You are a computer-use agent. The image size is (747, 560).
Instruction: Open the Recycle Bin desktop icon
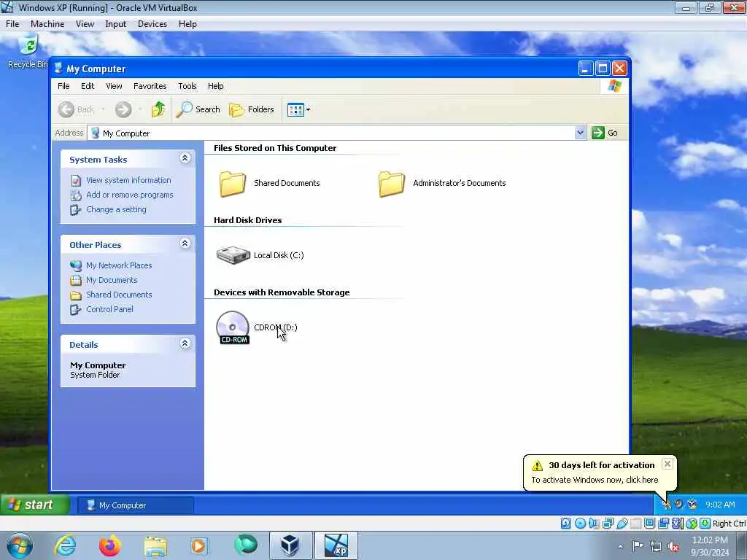point(28,52)
